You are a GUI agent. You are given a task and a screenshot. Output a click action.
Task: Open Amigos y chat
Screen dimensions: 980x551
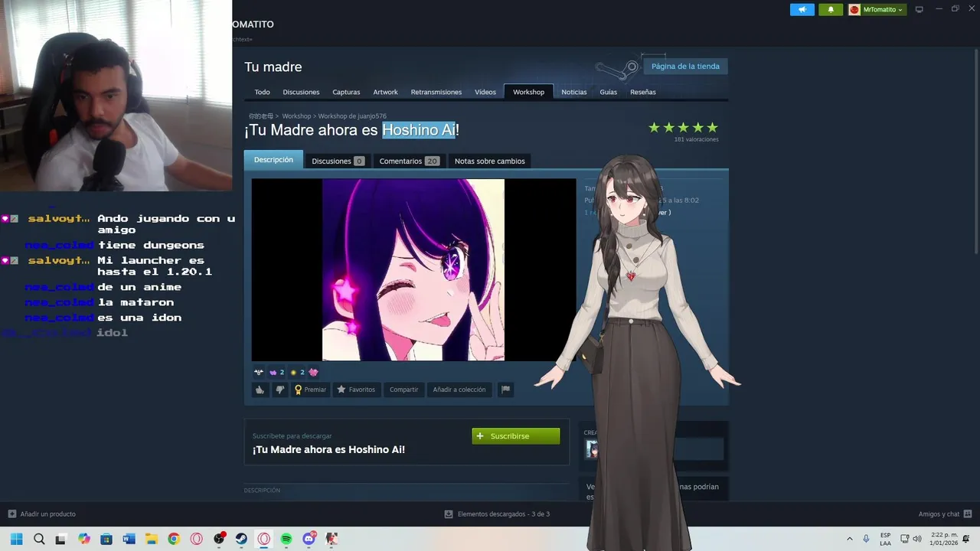[x=945, y=514]
